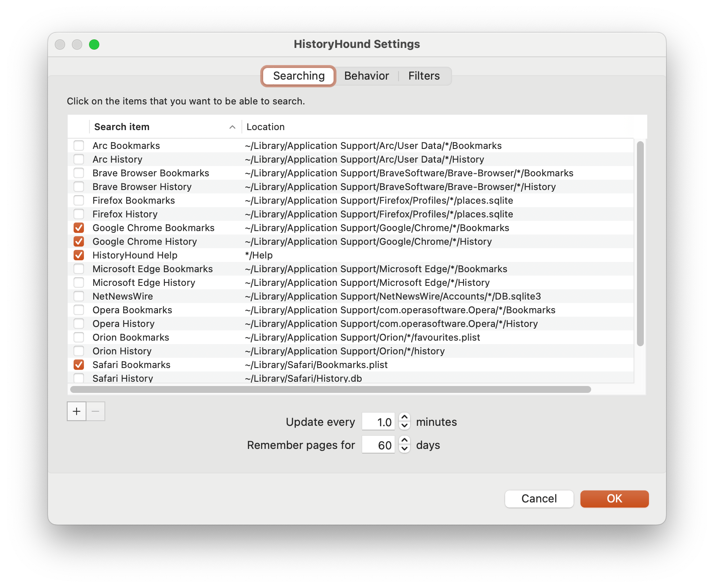Check Brave Browser History
Screen dimensions: 714x588
click(79, 187)
